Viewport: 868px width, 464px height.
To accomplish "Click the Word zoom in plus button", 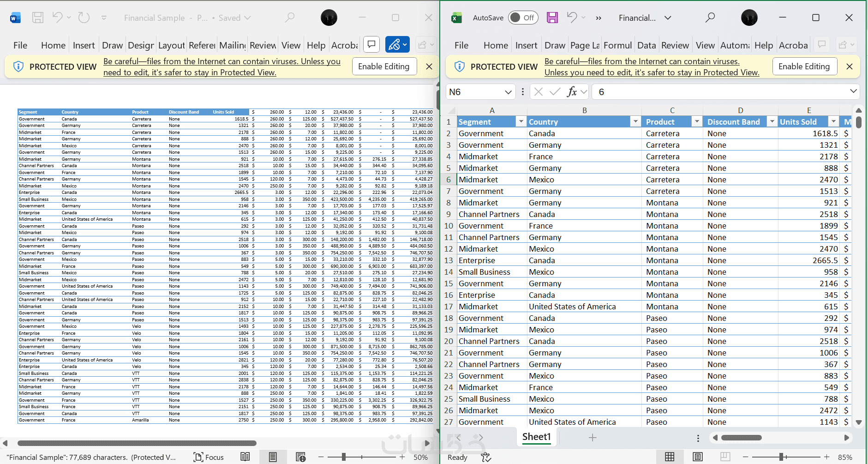I will pyautogui.click(x=402, y=457).
